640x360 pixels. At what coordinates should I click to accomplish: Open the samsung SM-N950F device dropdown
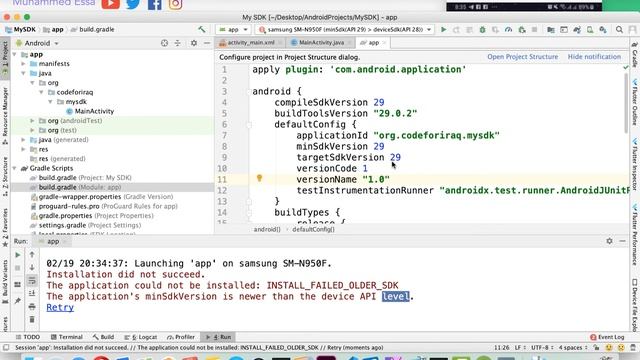[x=345, y=29]
